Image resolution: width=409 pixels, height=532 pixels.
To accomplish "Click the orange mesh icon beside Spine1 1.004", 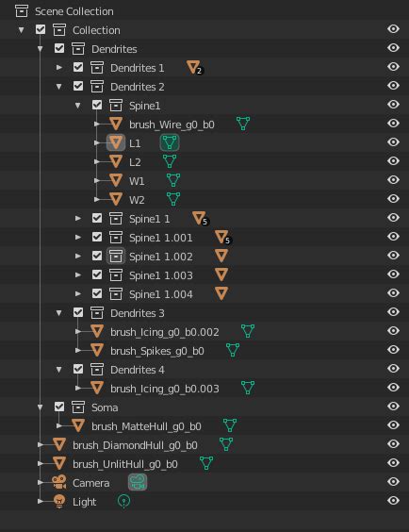I will [221, 293].
